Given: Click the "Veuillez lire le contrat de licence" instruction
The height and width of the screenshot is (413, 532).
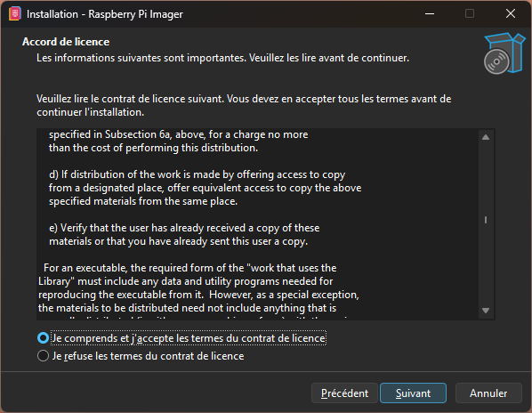Looking at the screenshot, I should (244, 105).
